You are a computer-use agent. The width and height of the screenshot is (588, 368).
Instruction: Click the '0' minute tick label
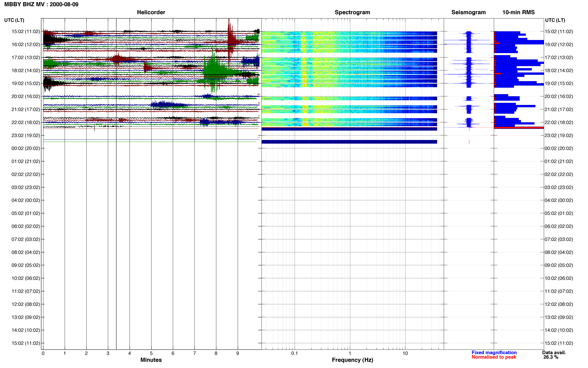click(43, 353)
